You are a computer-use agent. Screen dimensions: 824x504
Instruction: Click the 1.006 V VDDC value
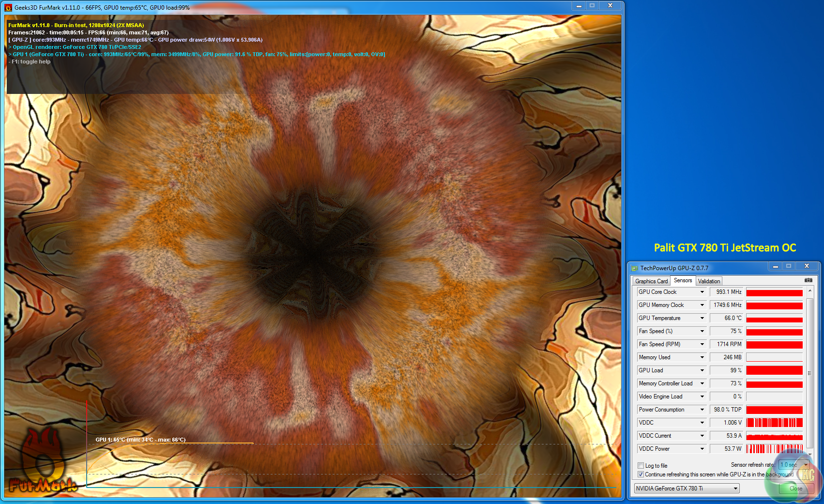click(x=726, y=423)
